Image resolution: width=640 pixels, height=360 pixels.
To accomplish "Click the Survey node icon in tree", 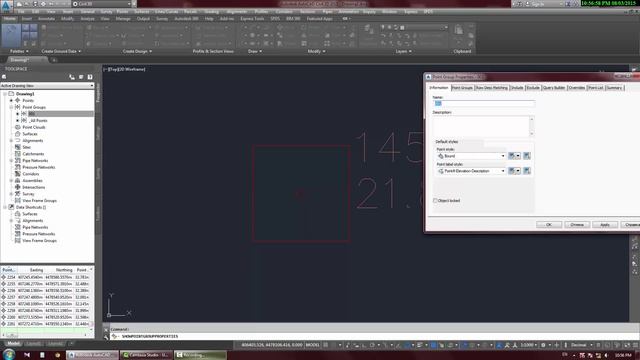I will (18, 194).
